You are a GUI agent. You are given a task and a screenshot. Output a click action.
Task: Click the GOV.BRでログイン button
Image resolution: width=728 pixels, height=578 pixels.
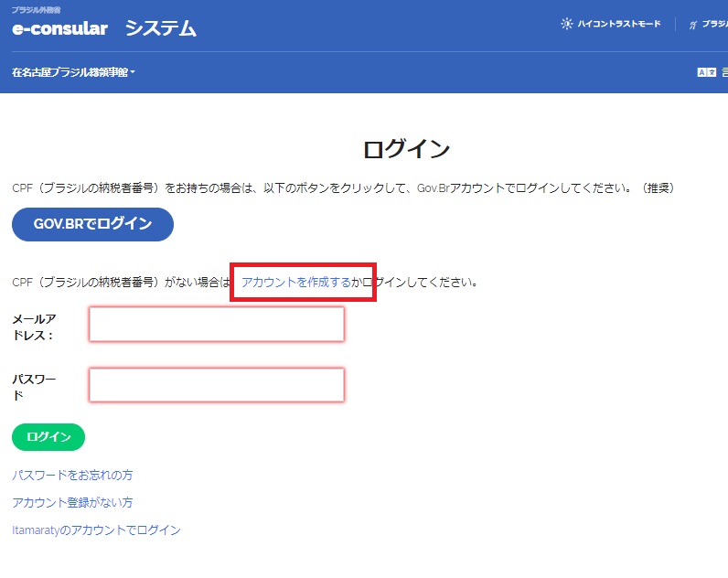(x=93, y=224)
